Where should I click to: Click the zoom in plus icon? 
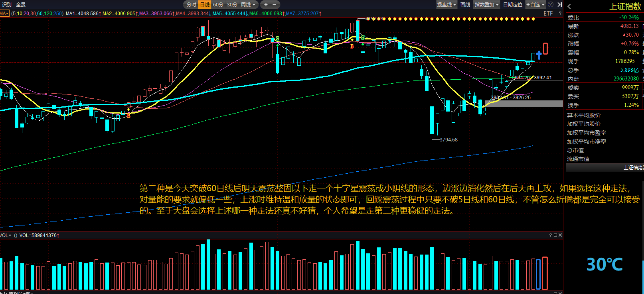[x=266, y=5]
